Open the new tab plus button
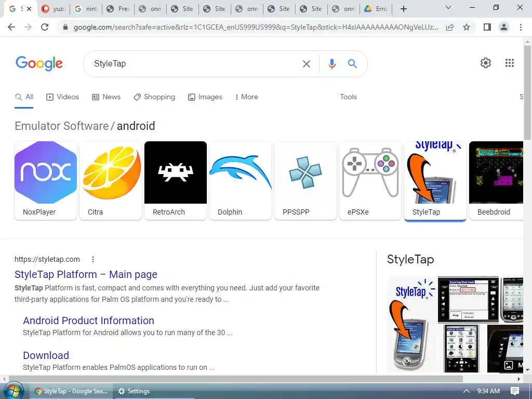 pyautogui.click(x=403, y=9)
